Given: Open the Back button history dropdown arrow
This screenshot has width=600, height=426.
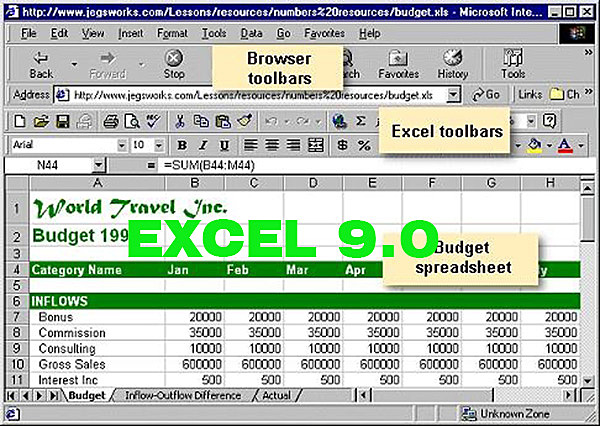Looking at the screenshot, I should point(74,64).
